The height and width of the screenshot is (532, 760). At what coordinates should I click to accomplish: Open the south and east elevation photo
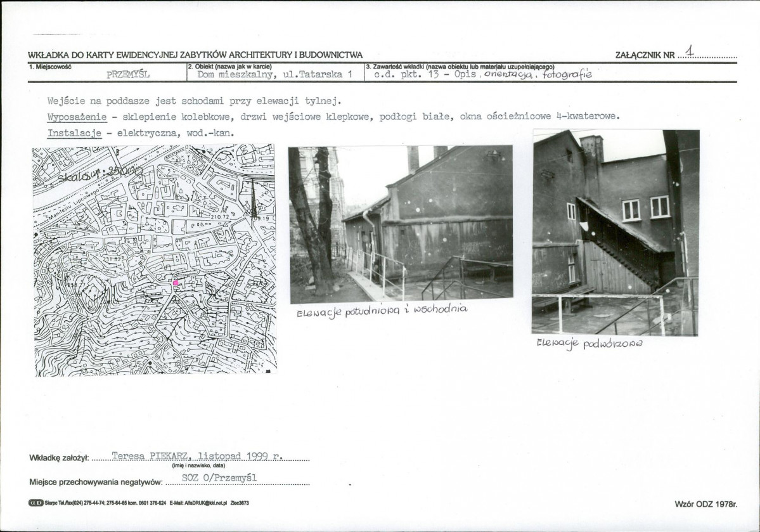401,224
